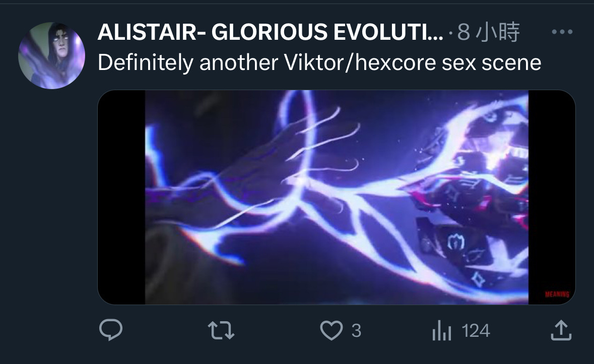Open the hooded character profile avatar
The image size is (594, 364).
click(51, 55)
